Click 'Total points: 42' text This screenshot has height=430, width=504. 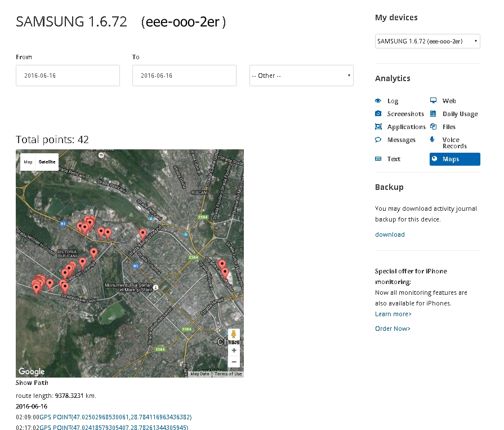tap(52, 140)
